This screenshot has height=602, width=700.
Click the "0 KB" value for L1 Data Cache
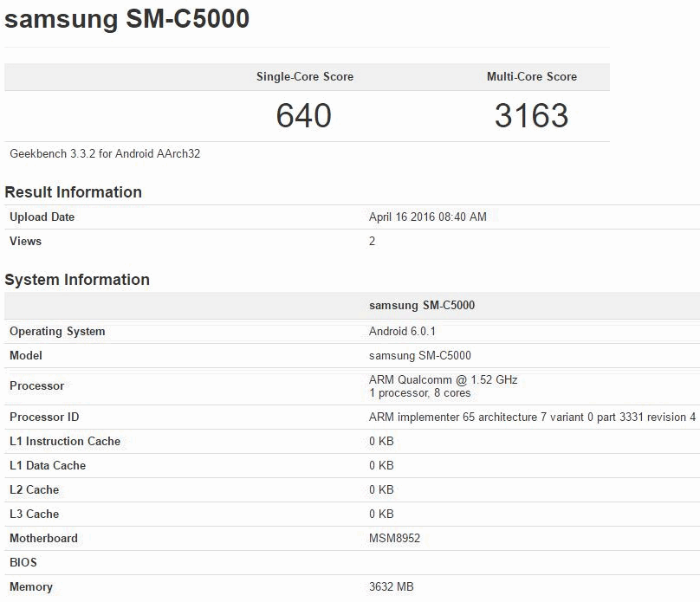click(x=381, y=465)
